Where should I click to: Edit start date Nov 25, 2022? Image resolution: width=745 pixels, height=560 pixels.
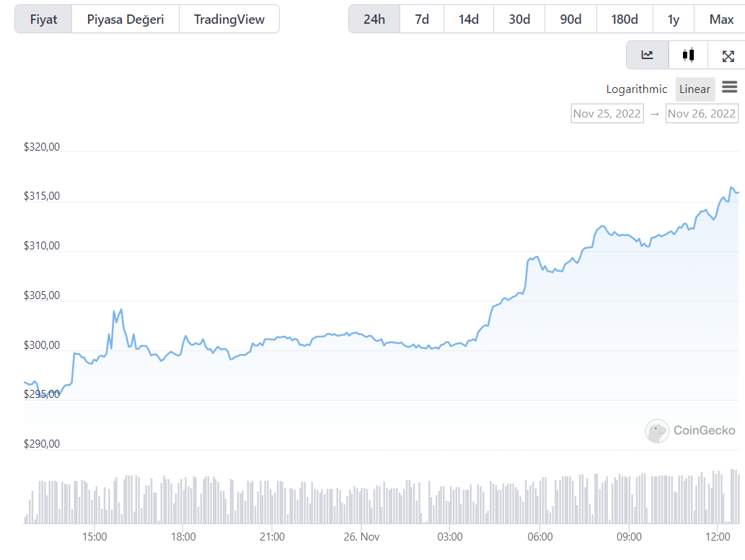tap(607, 114)
